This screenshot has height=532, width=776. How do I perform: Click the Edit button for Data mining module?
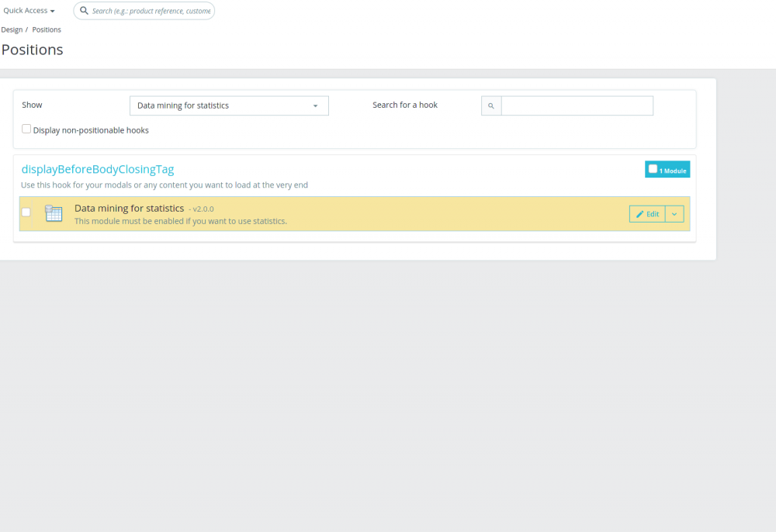[647, 213]
